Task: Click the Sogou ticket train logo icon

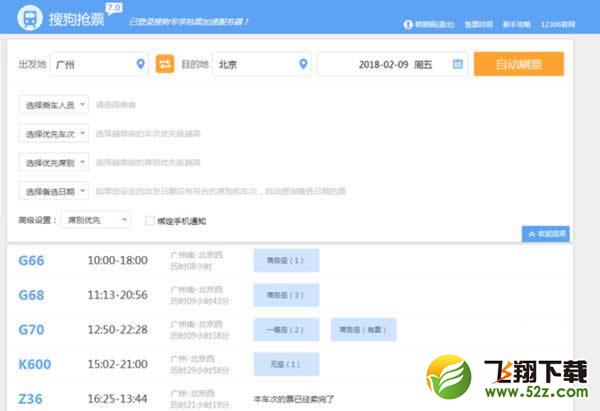Action: [30, 18]
